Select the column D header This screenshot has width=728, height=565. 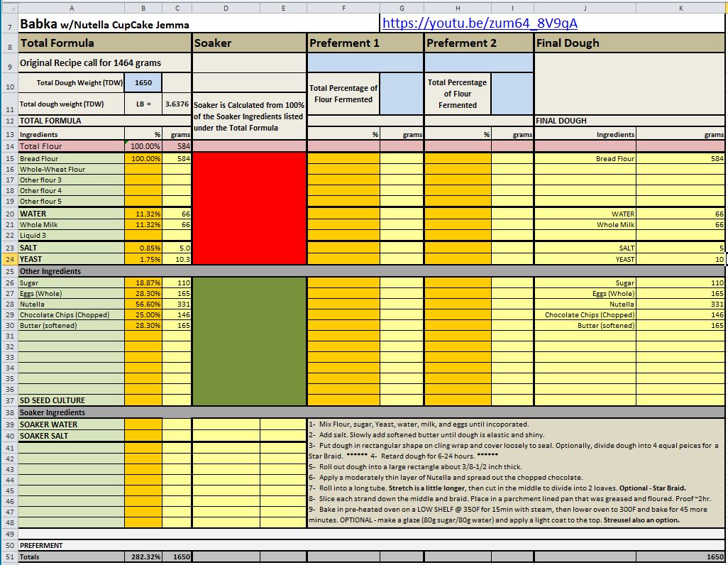(x=226, y=8)
